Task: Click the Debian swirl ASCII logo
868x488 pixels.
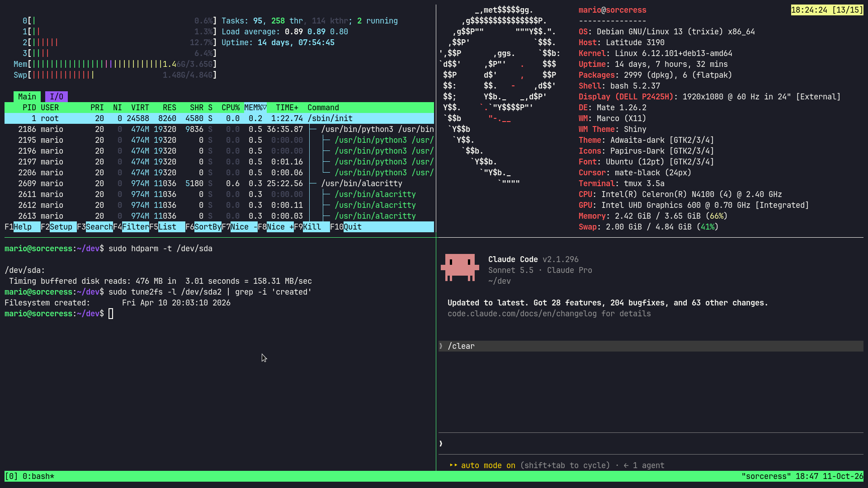Action: pos(500,97)
